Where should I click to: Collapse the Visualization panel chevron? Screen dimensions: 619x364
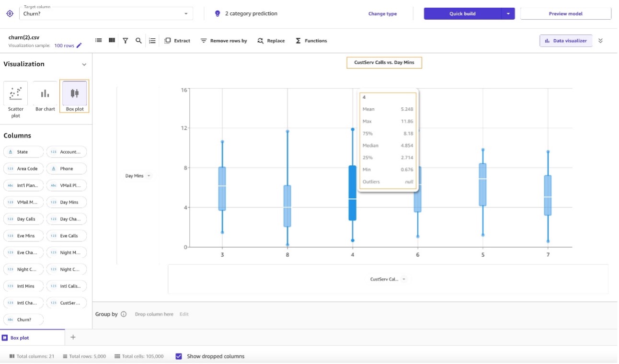(x=84, y=64)
